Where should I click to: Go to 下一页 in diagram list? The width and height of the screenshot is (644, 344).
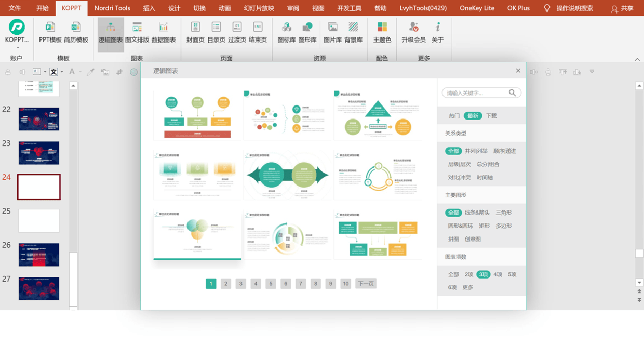[366, 284]
